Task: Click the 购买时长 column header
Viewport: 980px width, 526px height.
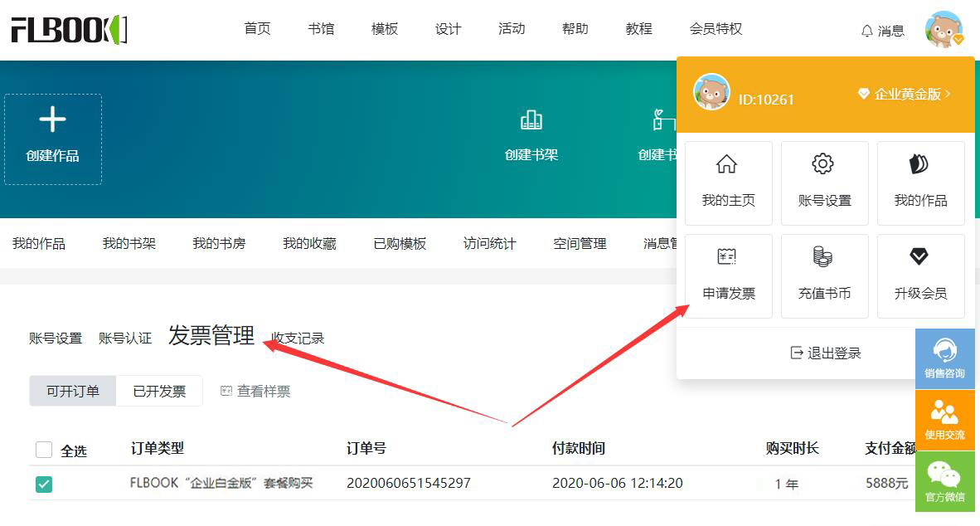Action: (x=792, y=449)
